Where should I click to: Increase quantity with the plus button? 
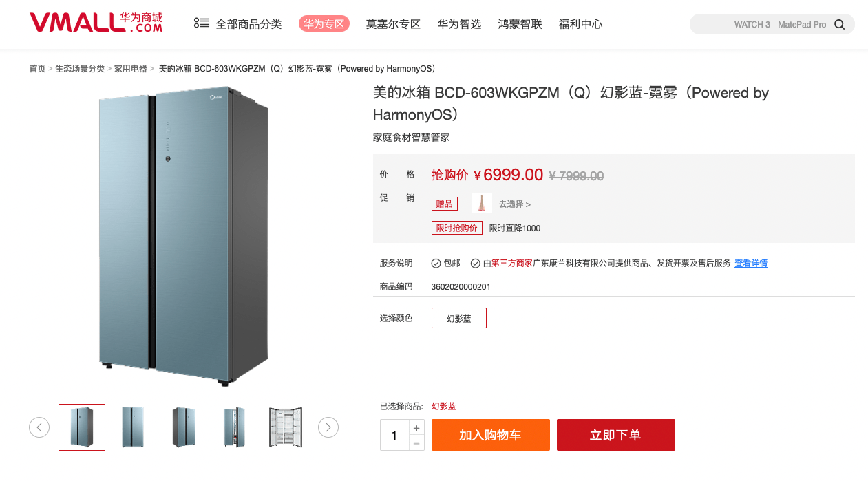coord(416,427)
